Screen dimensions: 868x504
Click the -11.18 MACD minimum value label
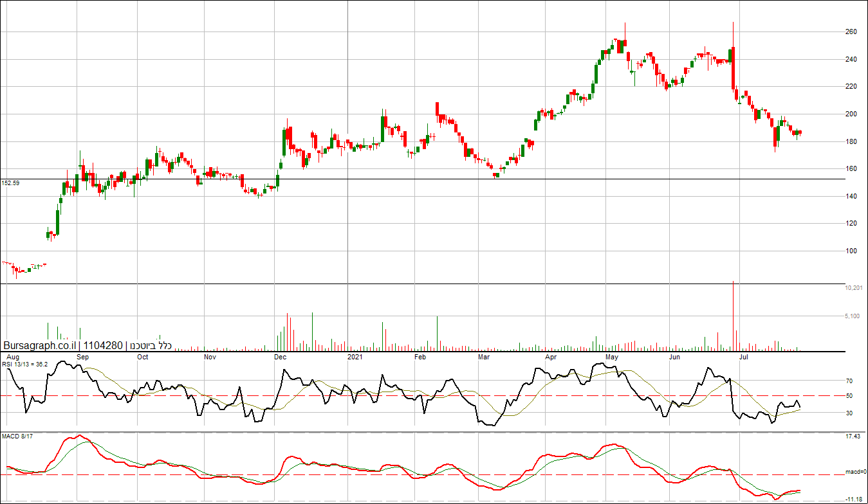[854, 499]
